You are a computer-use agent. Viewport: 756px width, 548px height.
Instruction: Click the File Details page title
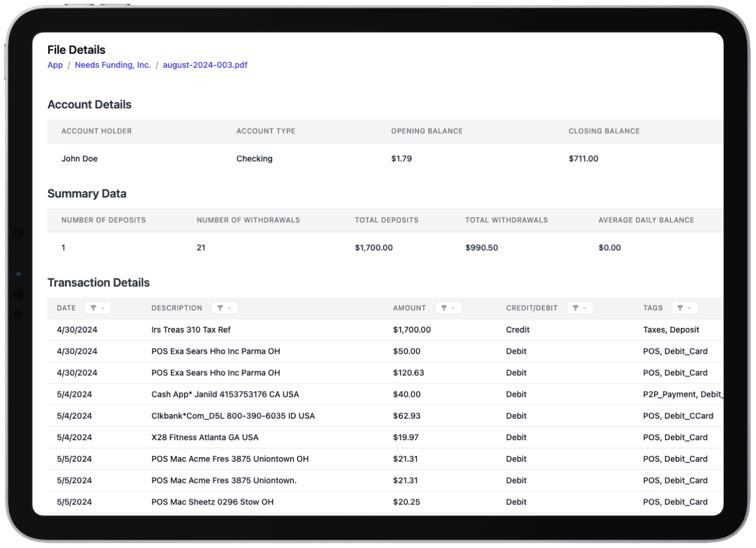click(76, 50)
